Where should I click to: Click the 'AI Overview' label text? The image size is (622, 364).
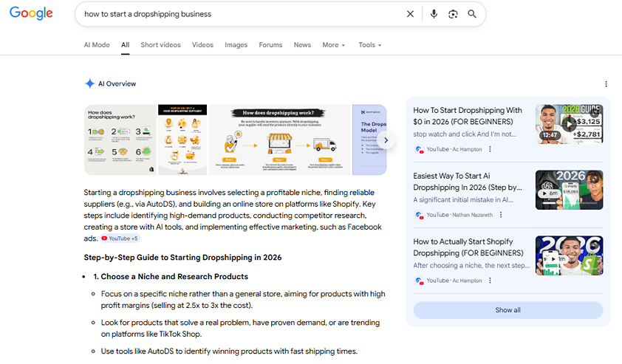(117, 83)
